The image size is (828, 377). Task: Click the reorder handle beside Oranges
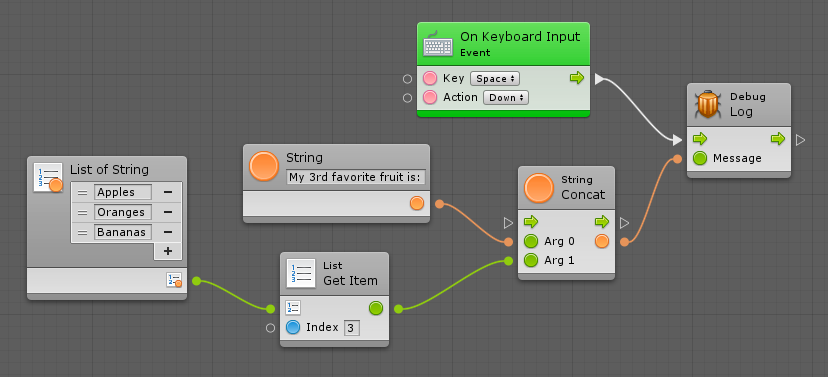pos(82,212)
